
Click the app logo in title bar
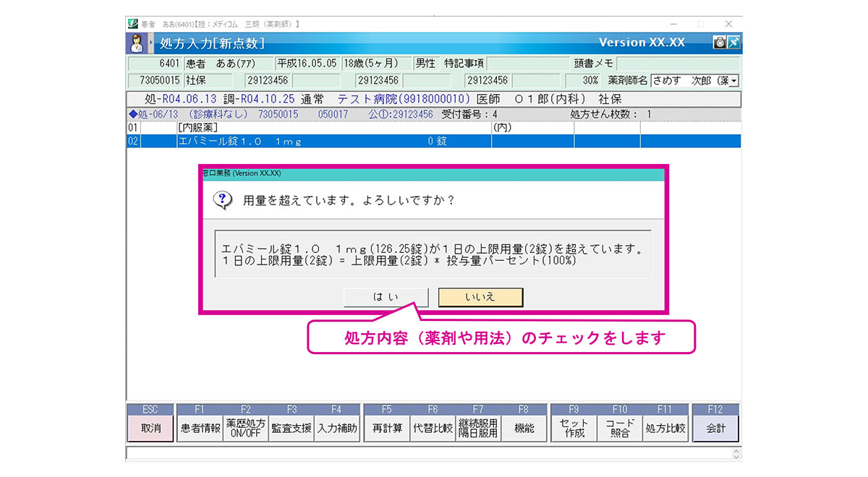(x=133, y=24)
